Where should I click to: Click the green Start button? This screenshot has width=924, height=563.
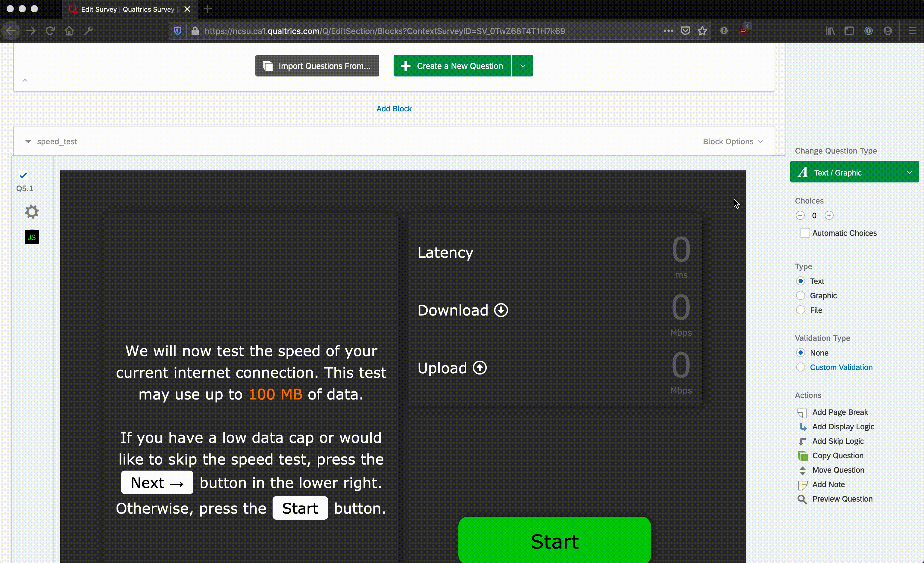coord(554,540)
